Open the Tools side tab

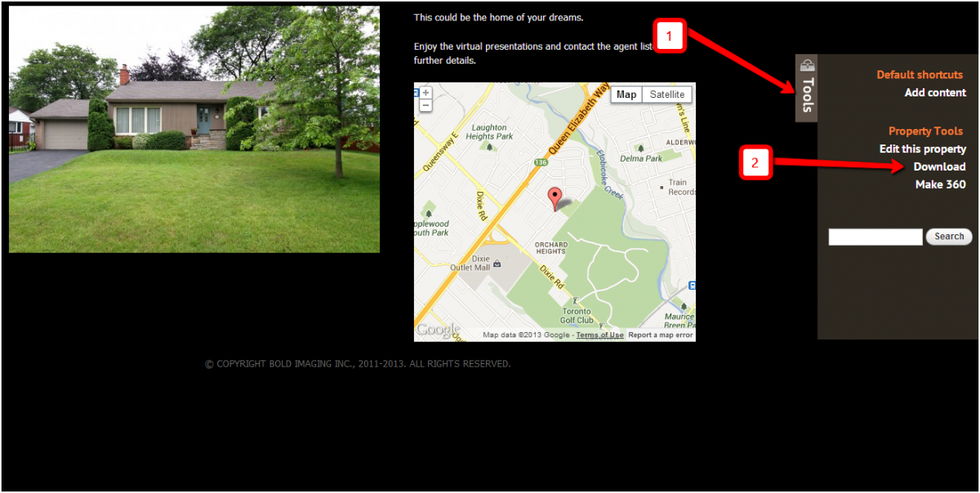[807, 88]
